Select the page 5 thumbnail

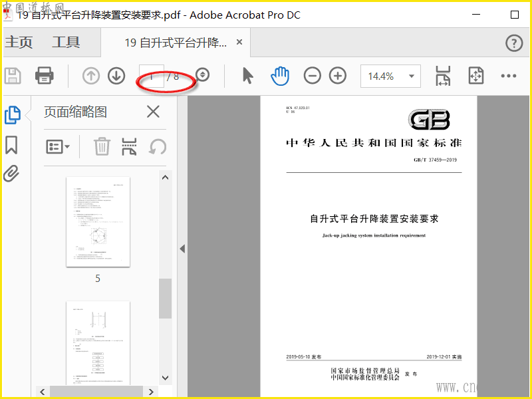(98, 221)
